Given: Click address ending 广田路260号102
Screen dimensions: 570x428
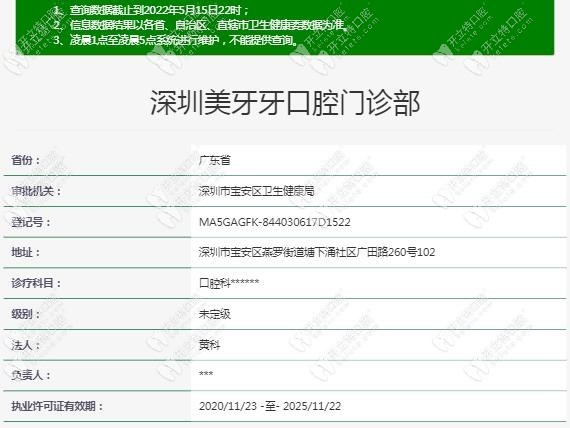Looking at the screenshot, I should (317, 252).
